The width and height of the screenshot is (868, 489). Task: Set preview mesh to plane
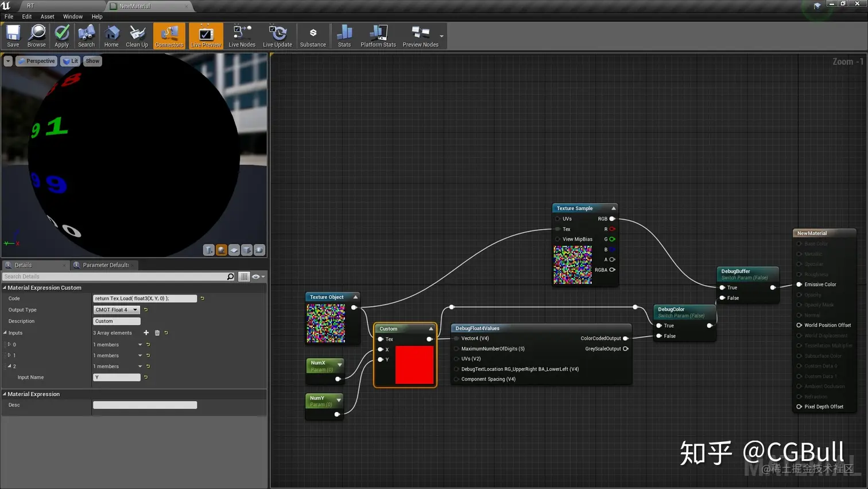[x=234, y=250]
